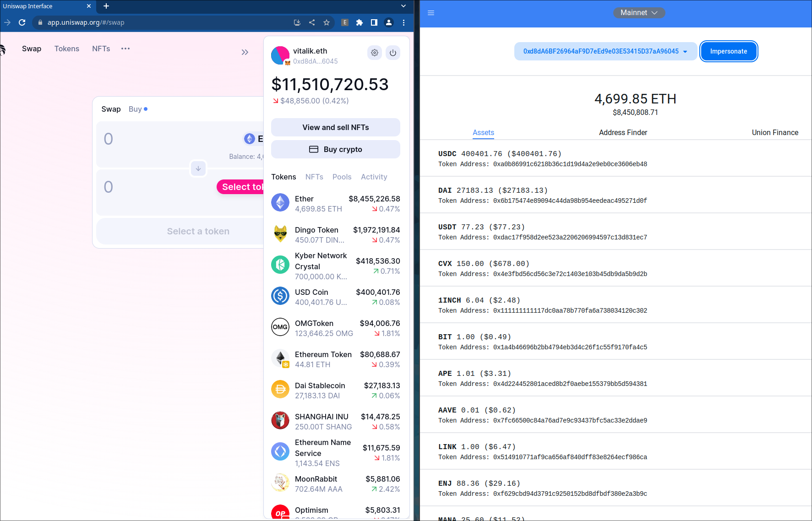The width and height of the screenshot is (812, 521).
Task: Bookmark page with star icon
Action: pyautogui.click(x=327, y=22)
